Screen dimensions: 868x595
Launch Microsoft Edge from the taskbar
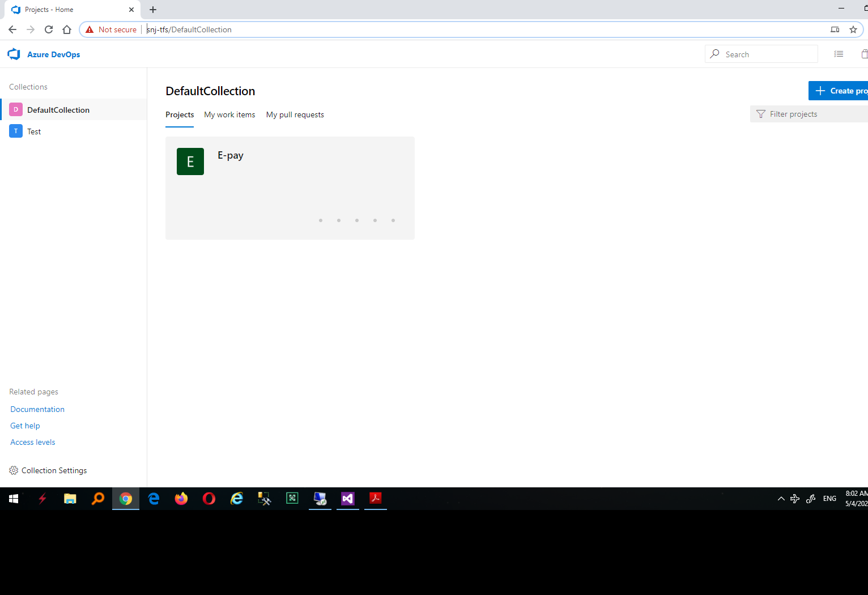154,499
